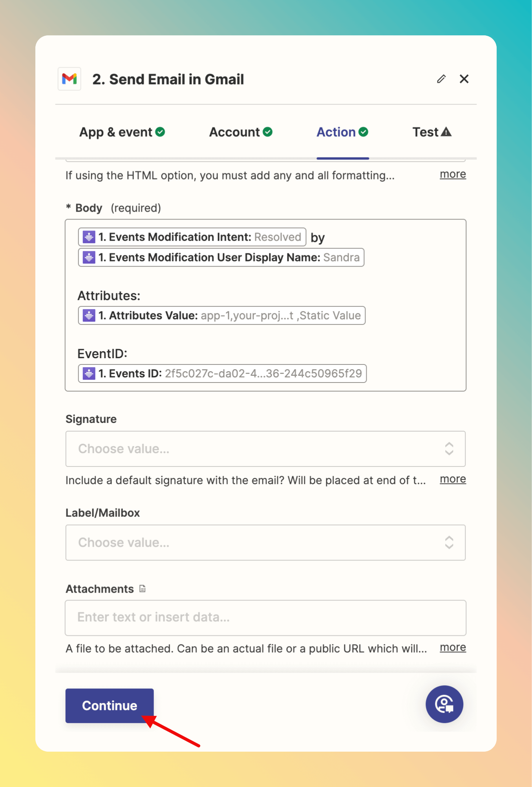
Task: Click the Attachments input field
Action: click(x=265, y=618)
